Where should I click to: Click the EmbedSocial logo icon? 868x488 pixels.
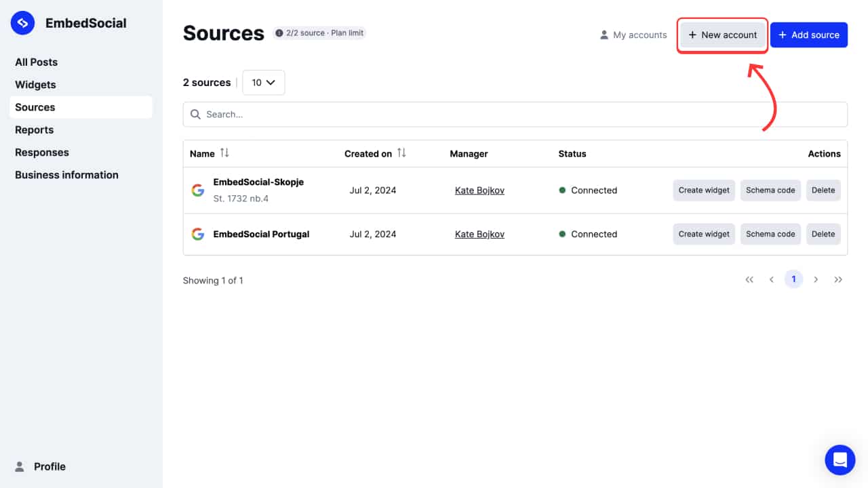(22, 22)
